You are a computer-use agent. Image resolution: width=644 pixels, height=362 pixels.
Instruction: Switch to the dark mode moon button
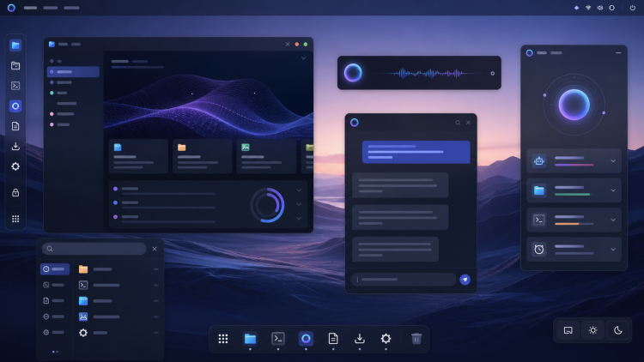coord(617,330)
